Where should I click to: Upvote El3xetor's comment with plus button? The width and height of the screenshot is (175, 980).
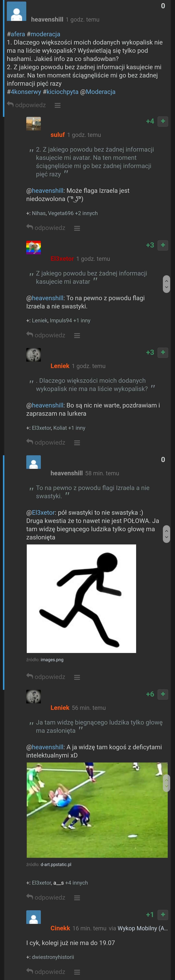coord(163,245)
